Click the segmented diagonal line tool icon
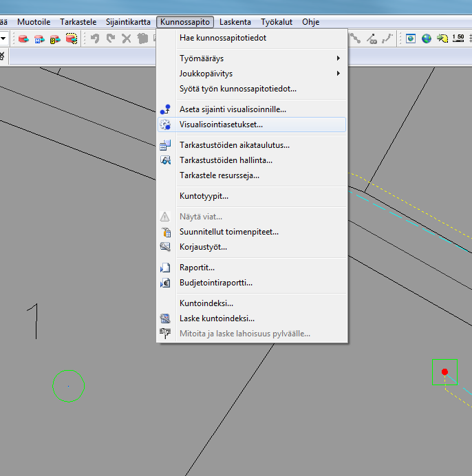 (x=387, y=39)
